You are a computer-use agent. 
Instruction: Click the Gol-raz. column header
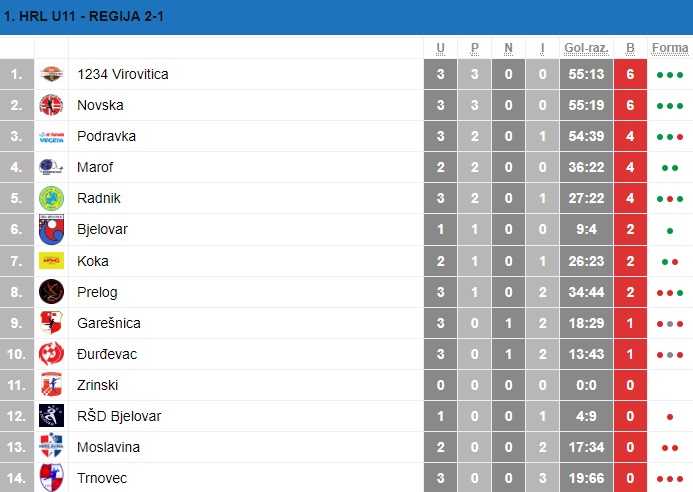[x=586, y=48]
